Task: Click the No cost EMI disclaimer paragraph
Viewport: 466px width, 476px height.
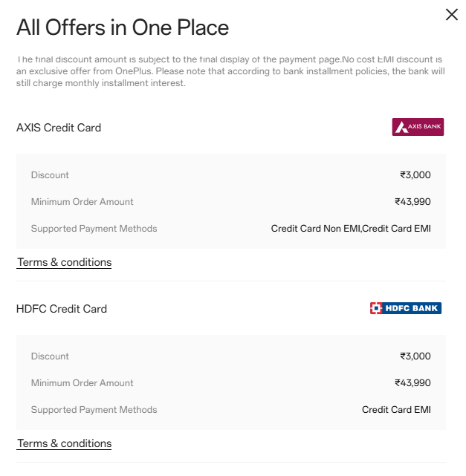Action: [230, 71]
